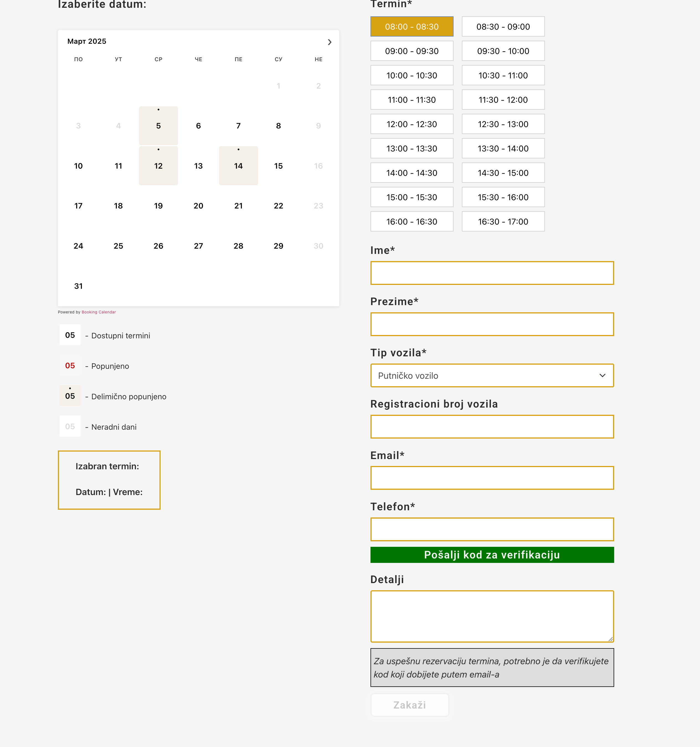The height and width of the screenshot is (747, 700).
Task: Click the Март 2025 month title
Action: coord(87,41)
